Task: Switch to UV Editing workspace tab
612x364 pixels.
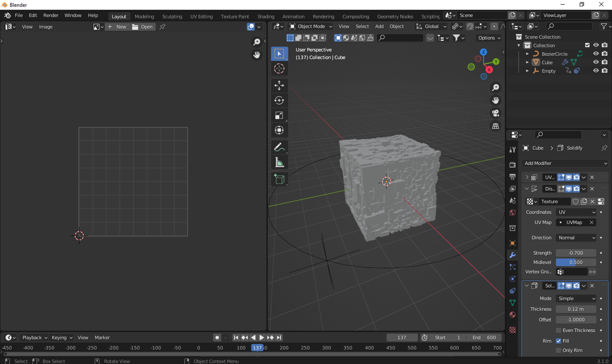Action: pos(201,16)
